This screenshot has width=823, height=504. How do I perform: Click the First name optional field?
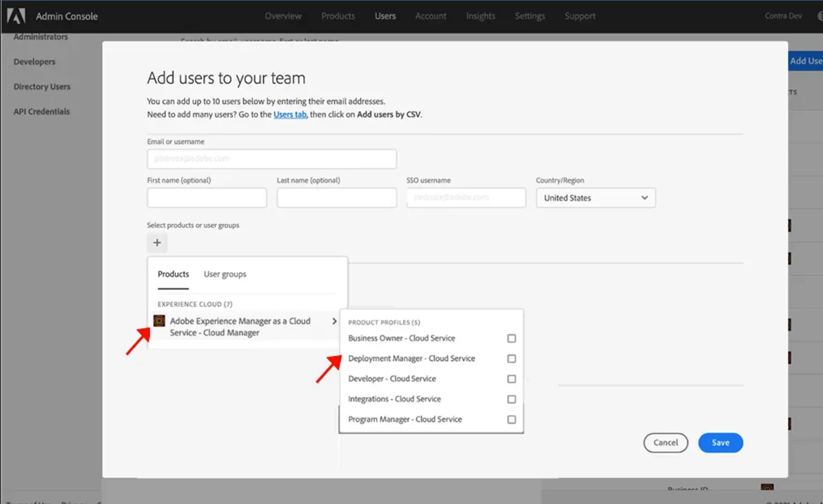(x=207, y=198)
